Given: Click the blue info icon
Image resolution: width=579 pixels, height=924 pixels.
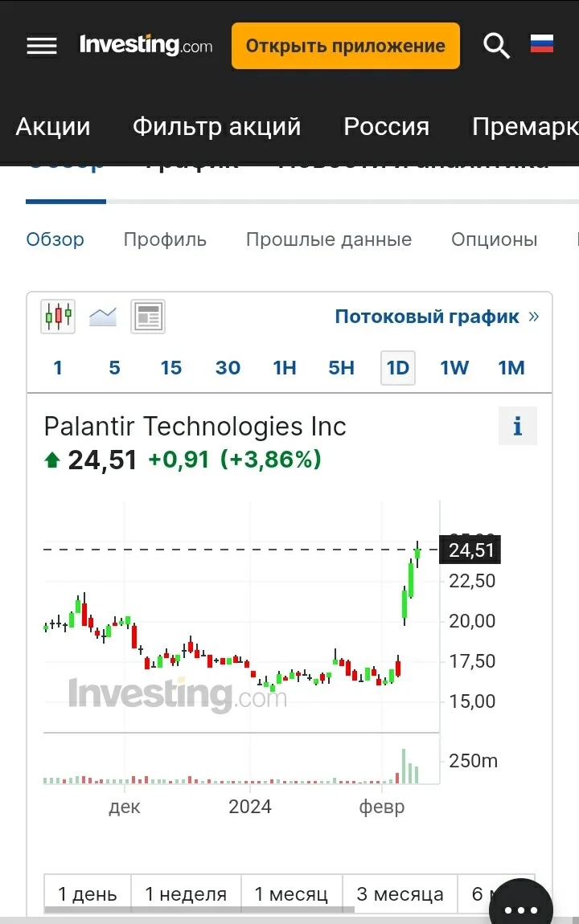Looking at the screenshot, I should point(517,426).
